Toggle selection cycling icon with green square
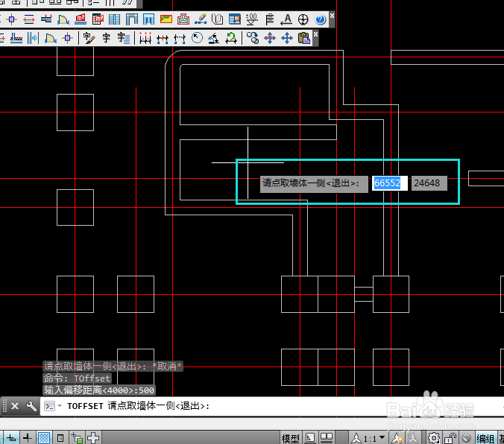This screenshot has width=504, height=444. [77, 438]
